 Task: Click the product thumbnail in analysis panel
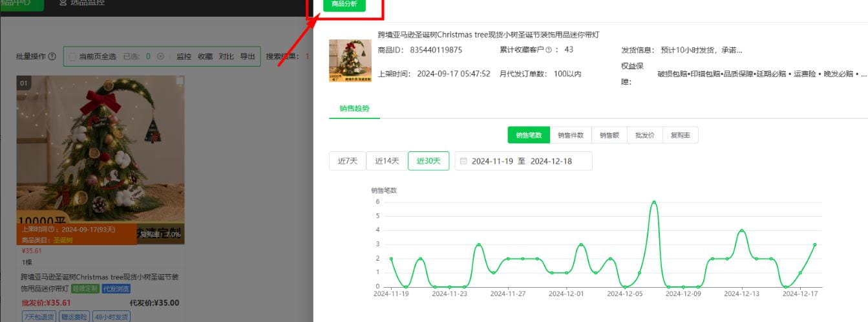click(x=350, y=61)
